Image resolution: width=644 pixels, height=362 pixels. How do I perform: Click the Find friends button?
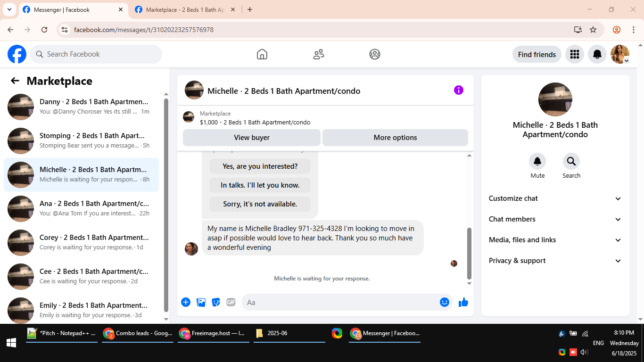[x=537, y=54]
